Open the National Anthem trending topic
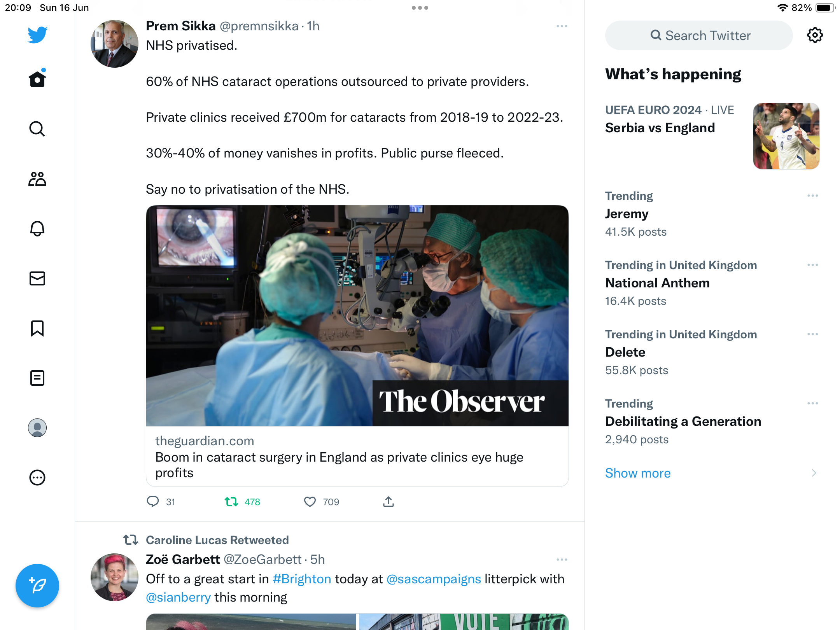This screenshot has width=840, height=630. tap(657, 283)
